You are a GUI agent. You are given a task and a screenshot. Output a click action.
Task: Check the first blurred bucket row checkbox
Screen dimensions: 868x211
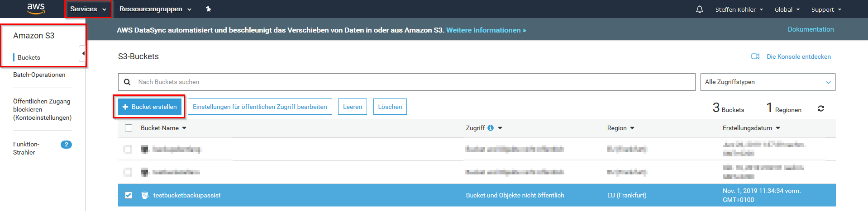tap(128, 149)
